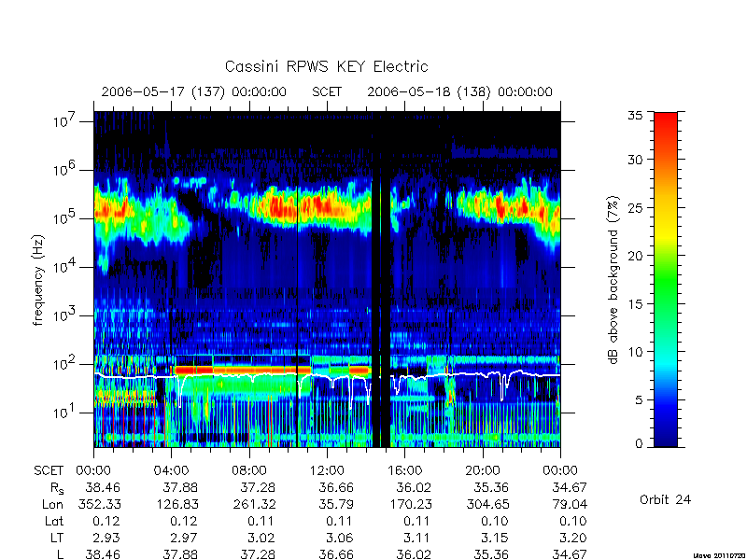
Task: Click the longitude value '79.04'
Action: (570, 504)
